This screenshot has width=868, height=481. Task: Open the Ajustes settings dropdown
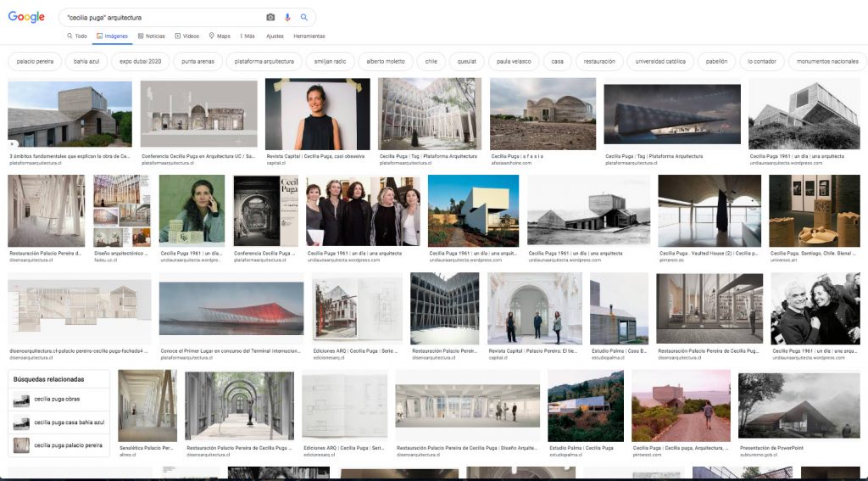pos(275,36)
